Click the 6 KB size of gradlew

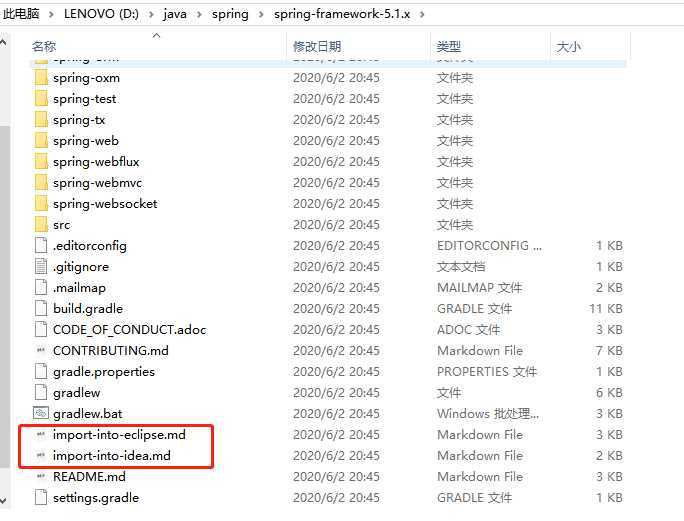click(x=609, y=392)
